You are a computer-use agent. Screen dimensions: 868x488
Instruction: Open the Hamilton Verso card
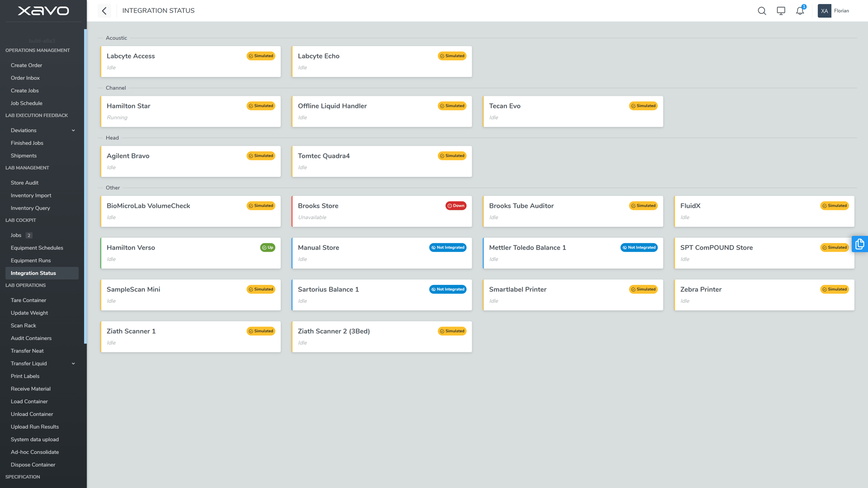[x=191, y=253]
